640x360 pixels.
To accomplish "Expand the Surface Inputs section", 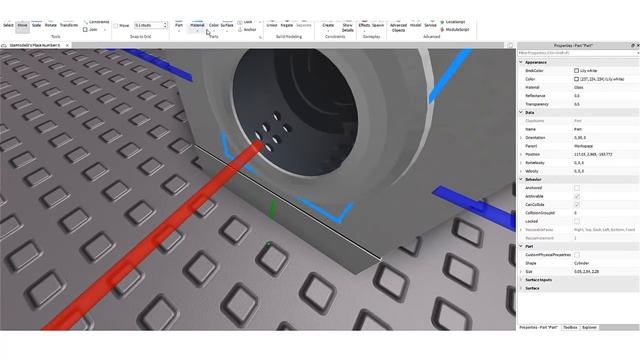I will (521, 280).
